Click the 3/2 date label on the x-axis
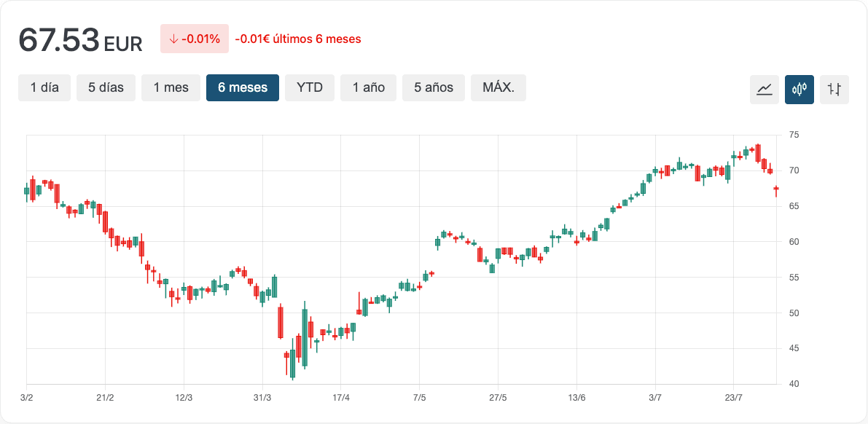Viewport: 868px width, 424px height. coord(27,397)
